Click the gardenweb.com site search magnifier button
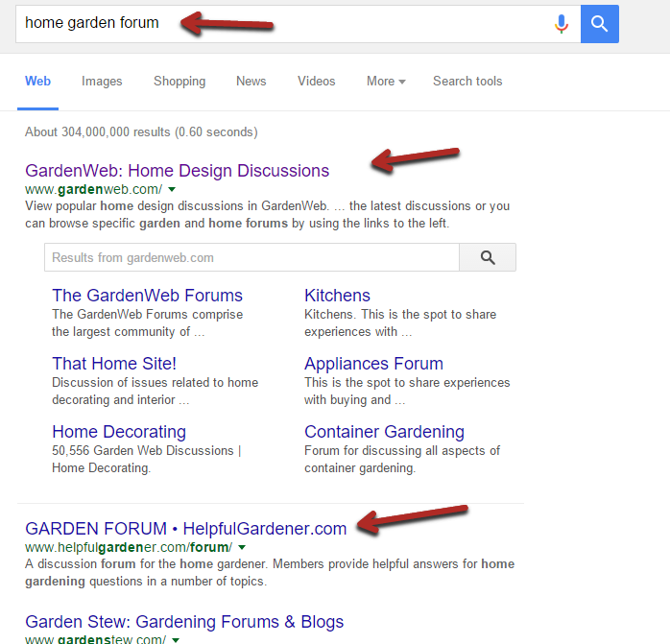The image size is (670, 644). (x=488, y=257)
